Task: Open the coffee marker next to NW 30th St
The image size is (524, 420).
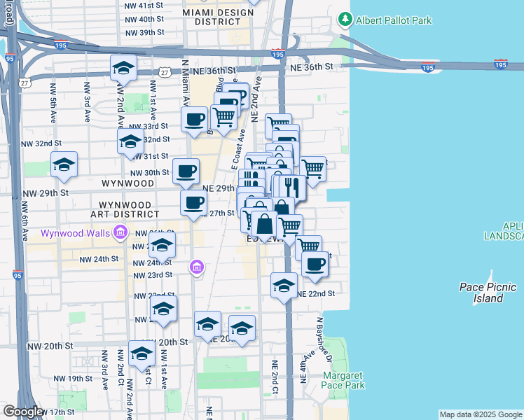Action: click(186, 171)
